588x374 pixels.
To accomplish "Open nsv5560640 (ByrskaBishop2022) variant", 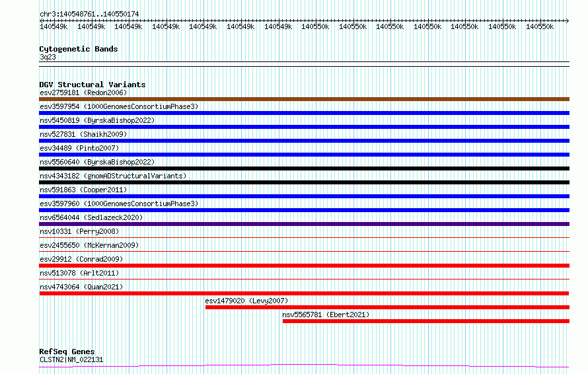I will pos(97,162).
